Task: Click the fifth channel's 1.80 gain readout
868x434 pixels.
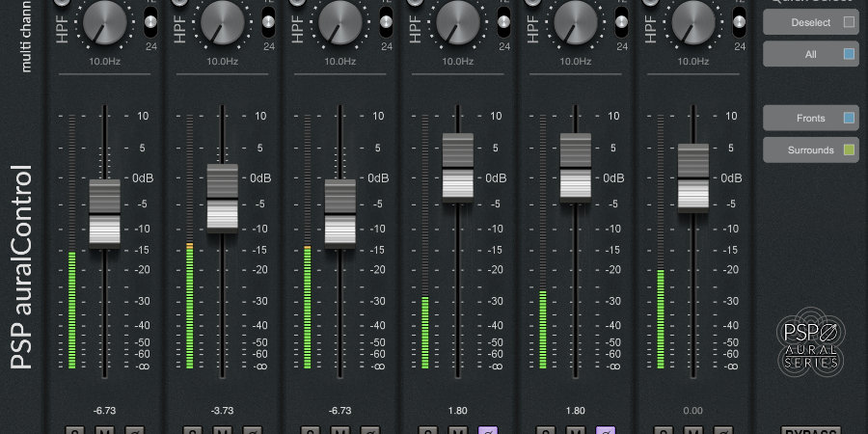Action: (x=576, y=411)
